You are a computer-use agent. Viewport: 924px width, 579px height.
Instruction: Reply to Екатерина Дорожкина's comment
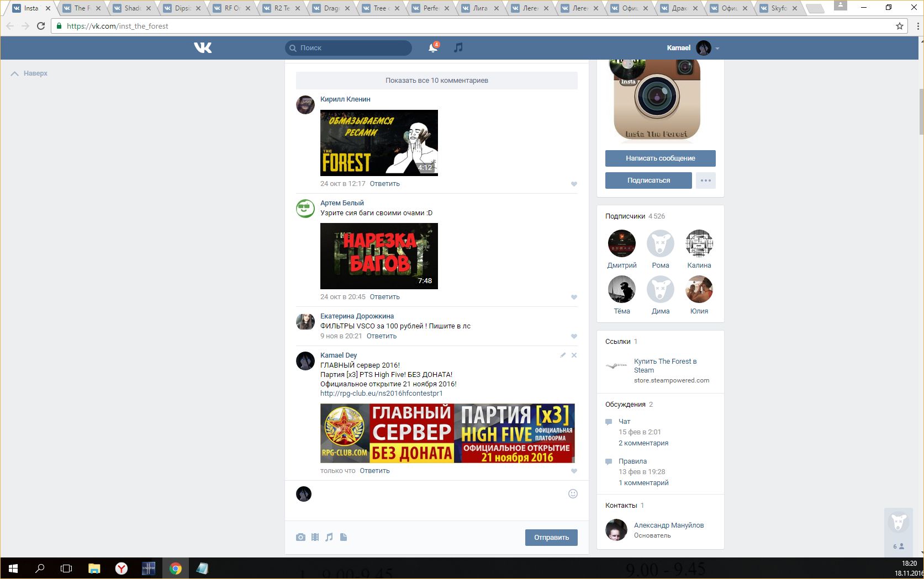(382, 336)
